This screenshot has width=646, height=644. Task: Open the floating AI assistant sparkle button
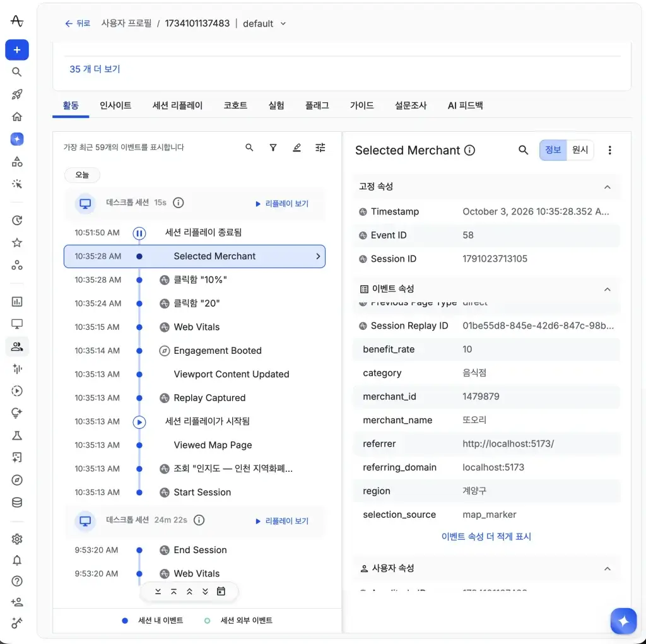pos(623,621)
